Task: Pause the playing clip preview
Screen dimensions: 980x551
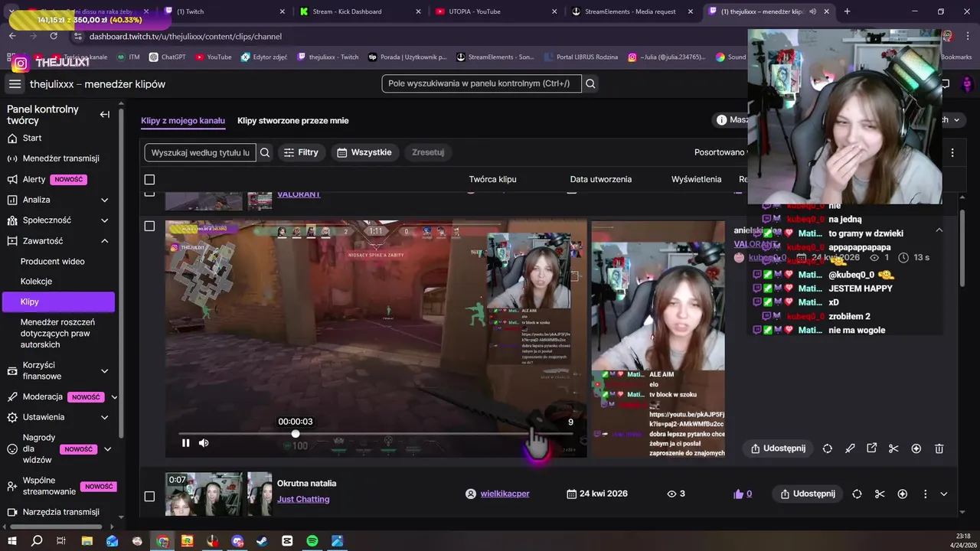Action: (185, 443)
